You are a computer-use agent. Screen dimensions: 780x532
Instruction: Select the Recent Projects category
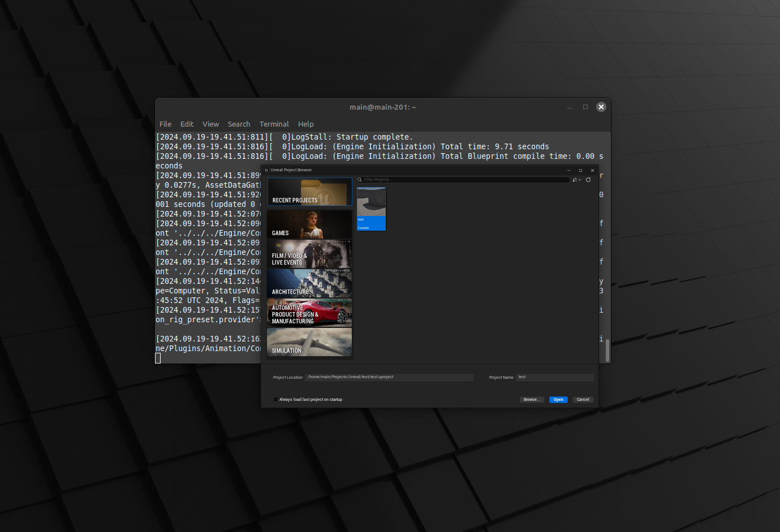click(309, 192)
